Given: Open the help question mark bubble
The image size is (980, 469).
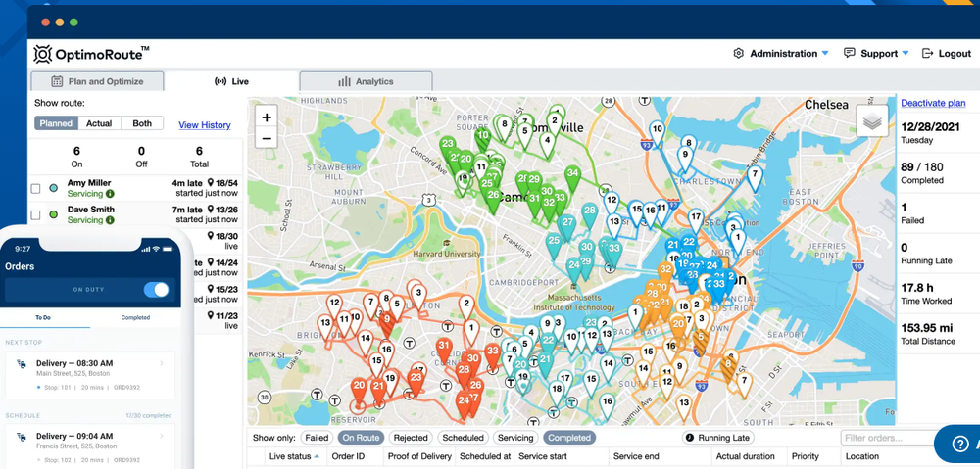Looking at the screenshot, I should pos(959,444).
